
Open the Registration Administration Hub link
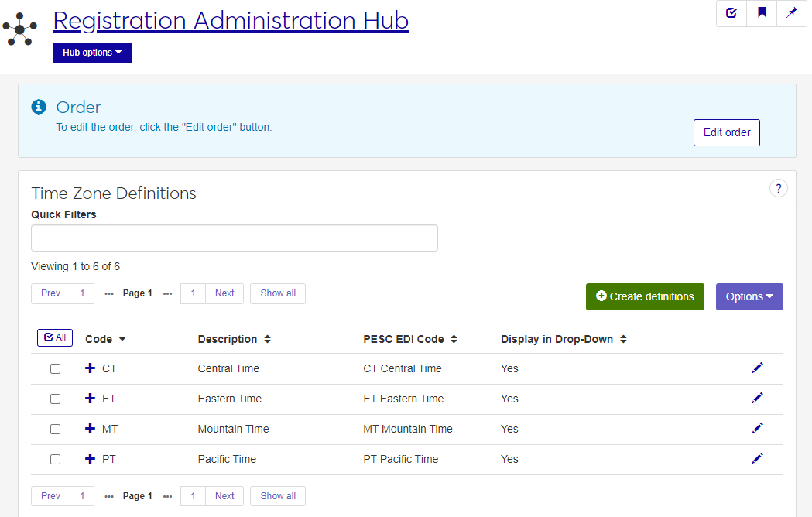[x=231, y=21]
